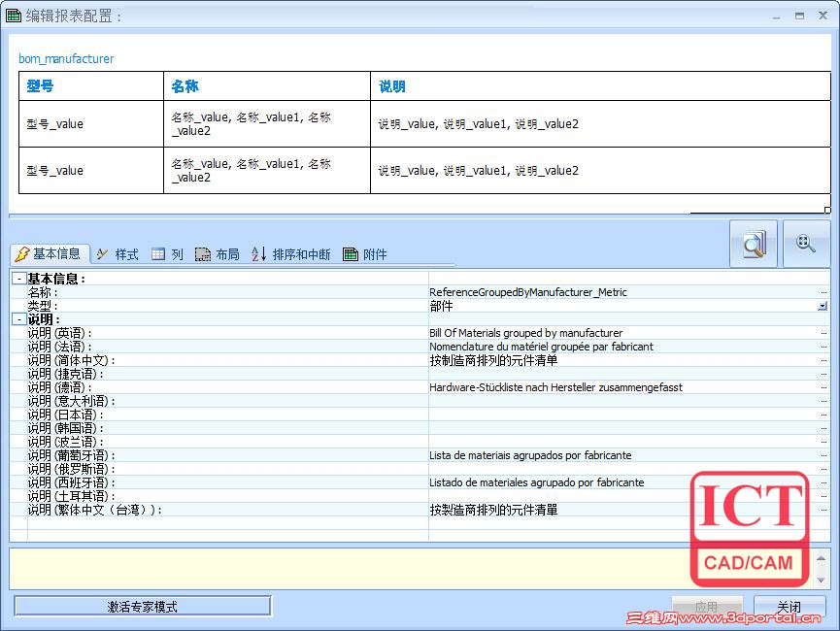Click the 说明 (繁体中文（台湾）) label

[95, 510]
